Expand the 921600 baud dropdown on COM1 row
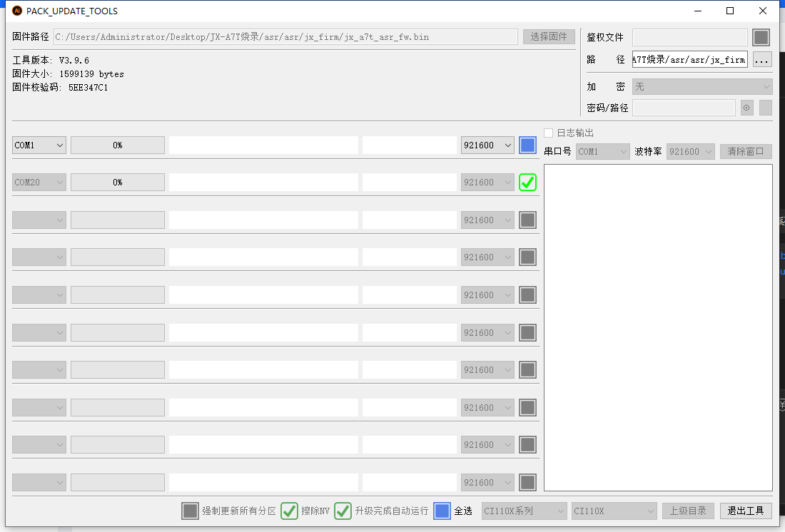Image resolution: width=785 pixels, height=532 pixels. pos(487,145)
